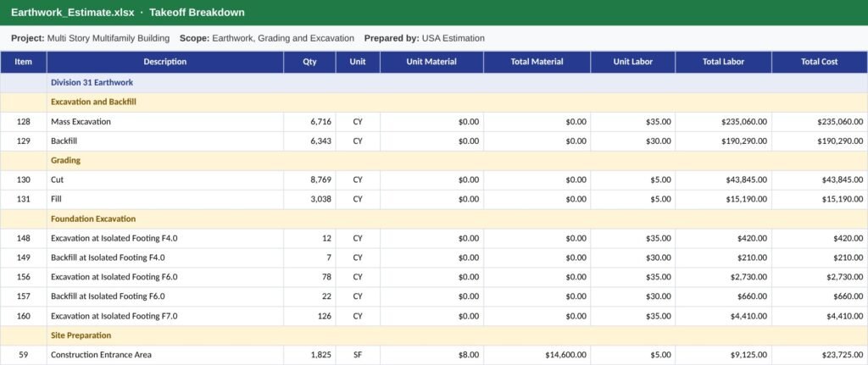The height and width of the screenshot is (365, 868).
Task: Click total cost $210.00 in Total Cost column
Action: coord(820,257)
